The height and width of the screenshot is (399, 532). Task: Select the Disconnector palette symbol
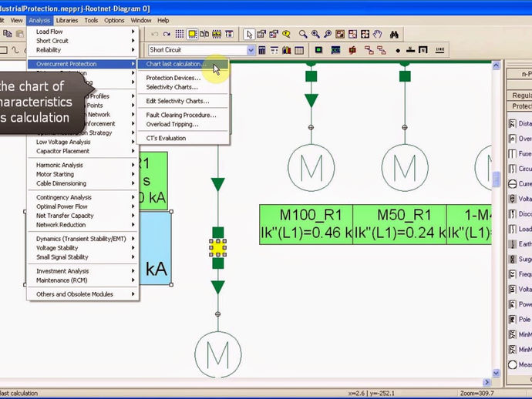[x=512, y=214]
